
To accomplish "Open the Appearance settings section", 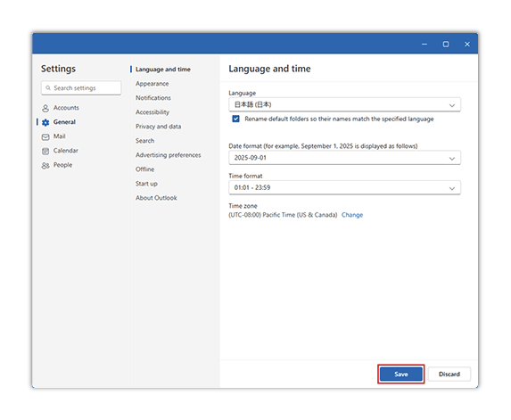I will click(x=152, y=84).
